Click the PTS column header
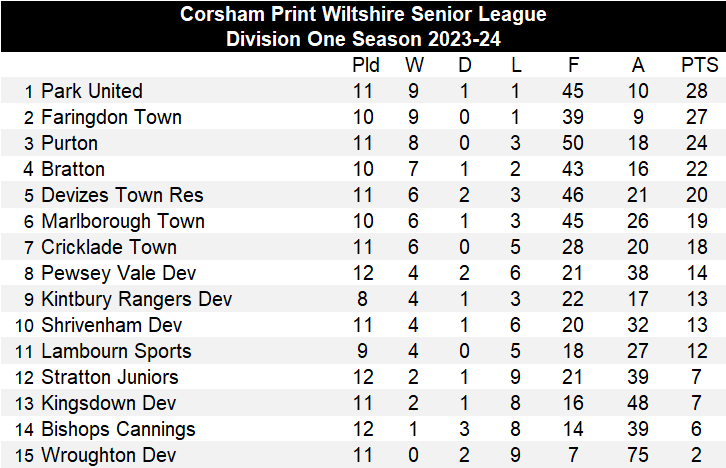The image size is (726, 468). coord(699,65)
